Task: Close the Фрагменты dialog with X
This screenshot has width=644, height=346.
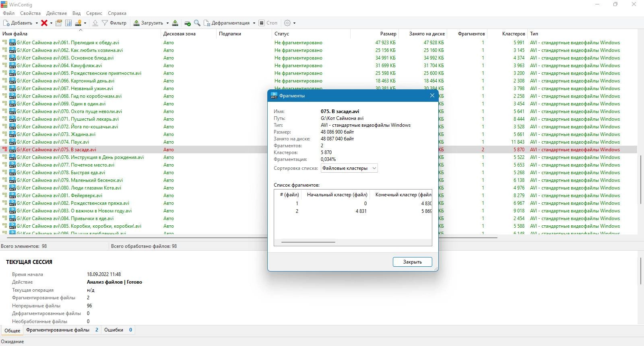Action: pos(432,95)
